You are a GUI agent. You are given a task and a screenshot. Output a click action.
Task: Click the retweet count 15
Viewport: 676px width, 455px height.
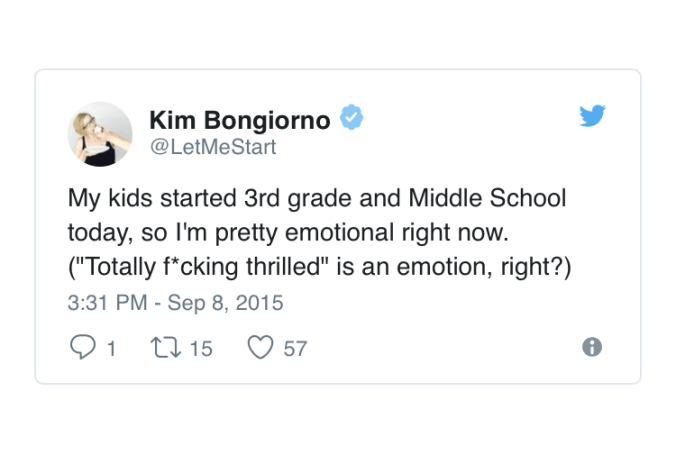[x=201, y=348]
